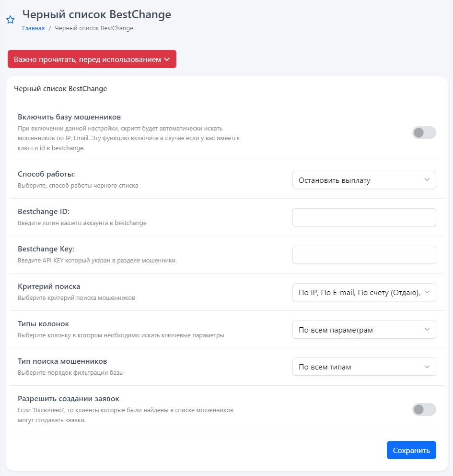Click the 'Черный список BestChange' card header
This screenshot has height=476, width=453.
[x=60, y=89]
